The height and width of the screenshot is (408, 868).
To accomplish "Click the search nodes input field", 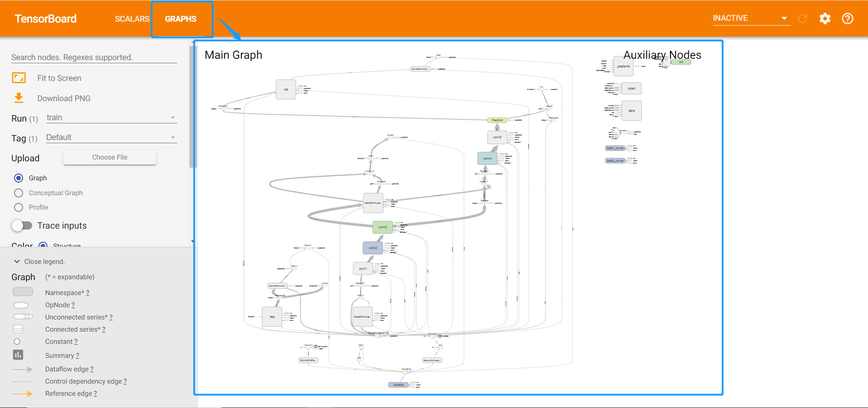I will 94,57.
